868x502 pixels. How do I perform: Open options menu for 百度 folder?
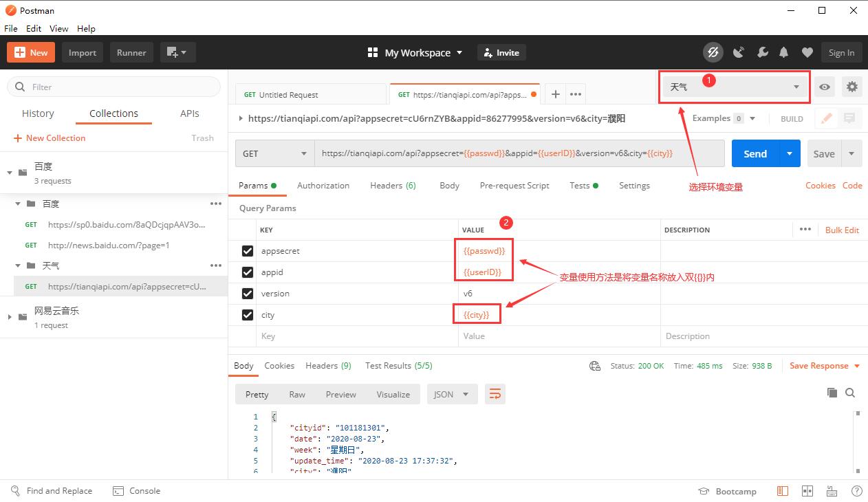216,204
